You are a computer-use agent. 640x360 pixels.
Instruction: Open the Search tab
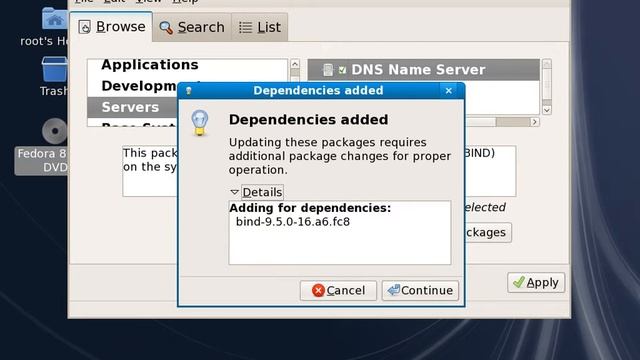pyautogui.click(x=192, y=27)
